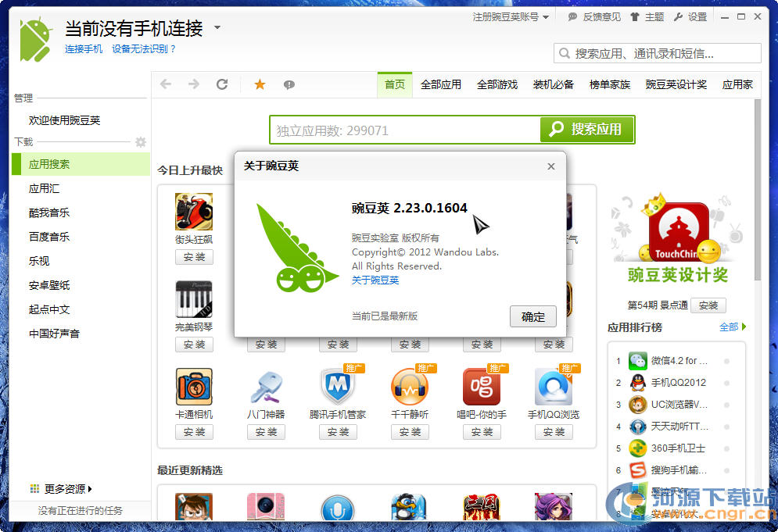This screenshot has width=778, height=532.
Task: Open the 唱吧 red app icon
Action: [482, 387]
